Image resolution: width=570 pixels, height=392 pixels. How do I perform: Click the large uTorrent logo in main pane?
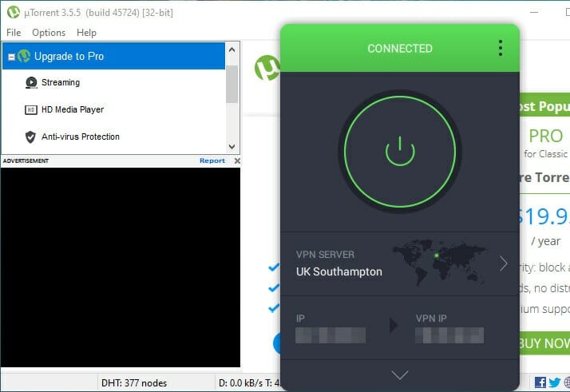(267, 68)
